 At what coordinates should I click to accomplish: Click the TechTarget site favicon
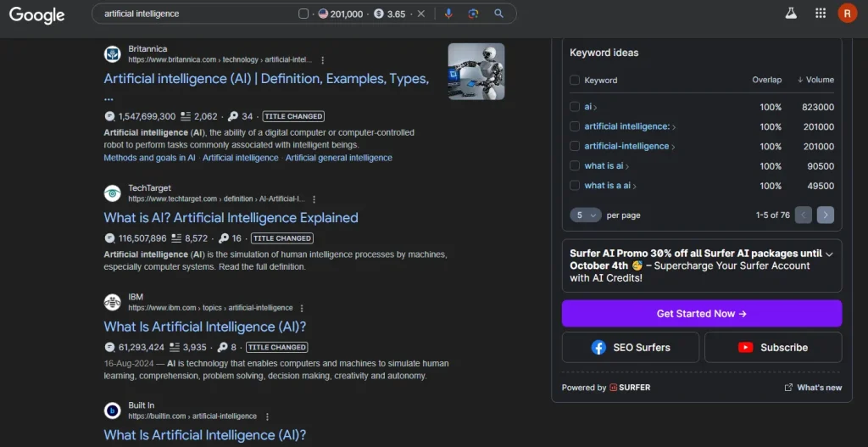pos(113,193)
